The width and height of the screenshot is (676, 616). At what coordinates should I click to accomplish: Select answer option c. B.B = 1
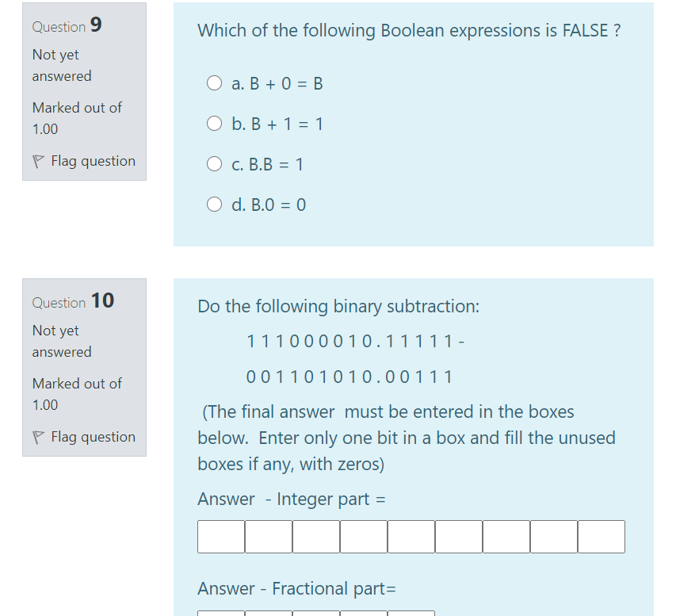[x=214, y=163]
